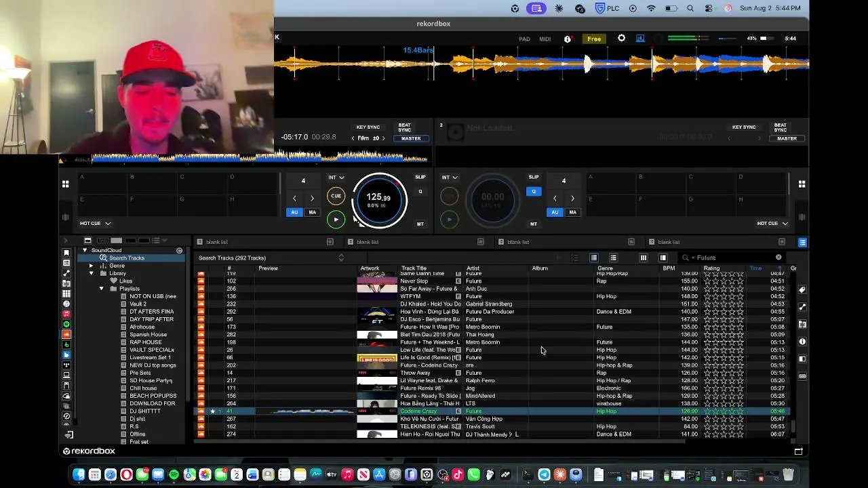
Task: Select Apple Music source in left strip
Action: pyautogui.click(x=66, y=314)
